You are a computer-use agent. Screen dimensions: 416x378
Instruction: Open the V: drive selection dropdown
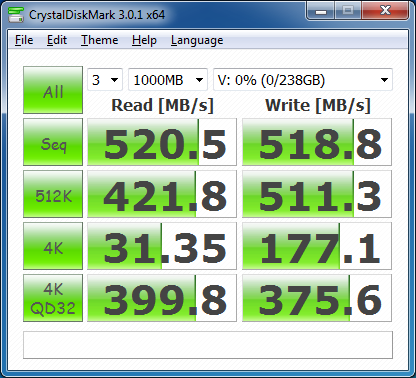point(303,80)
